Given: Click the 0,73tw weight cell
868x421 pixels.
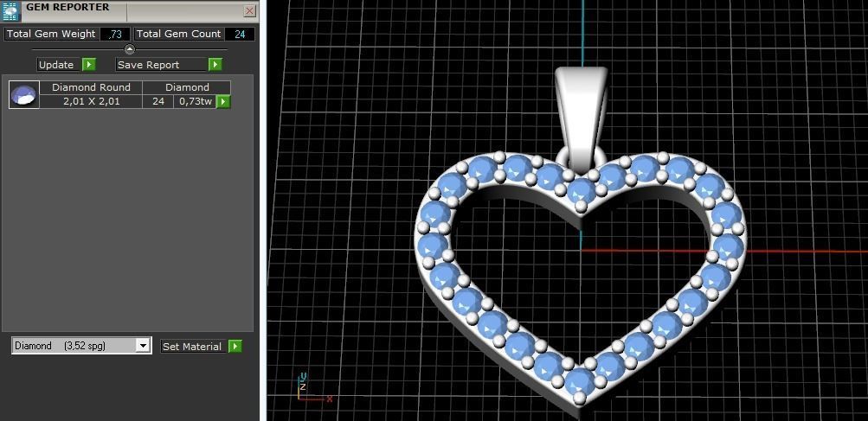Looking at the screenshot, I should click(196, 102).
